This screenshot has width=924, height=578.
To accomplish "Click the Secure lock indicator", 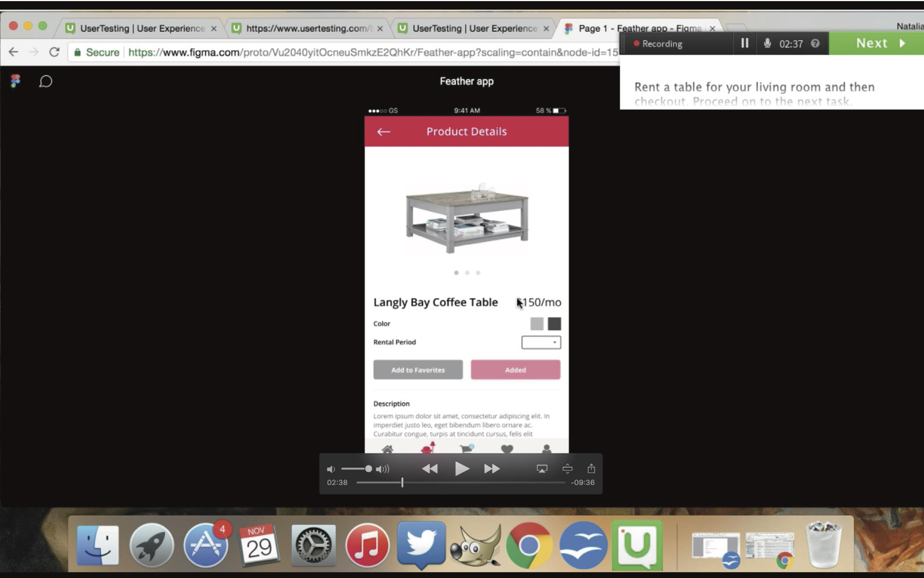I will (97, 53).
